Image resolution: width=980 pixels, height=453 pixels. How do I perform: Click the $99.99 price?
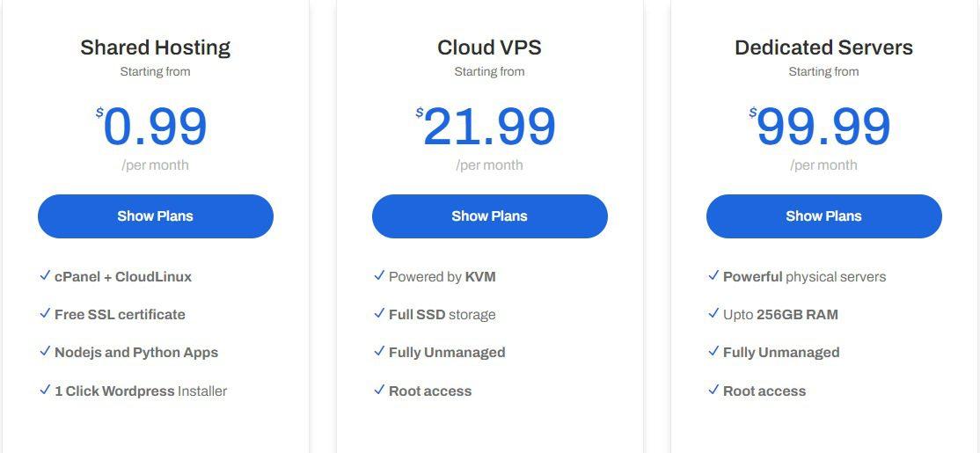pyautogui.click(x=820, y=127)
